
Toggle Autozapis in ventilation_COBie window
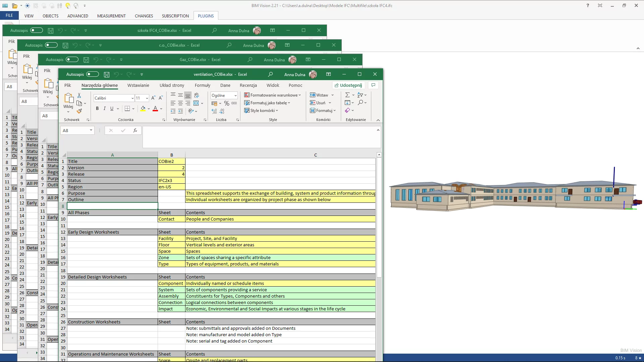click(x=93, y=74)
